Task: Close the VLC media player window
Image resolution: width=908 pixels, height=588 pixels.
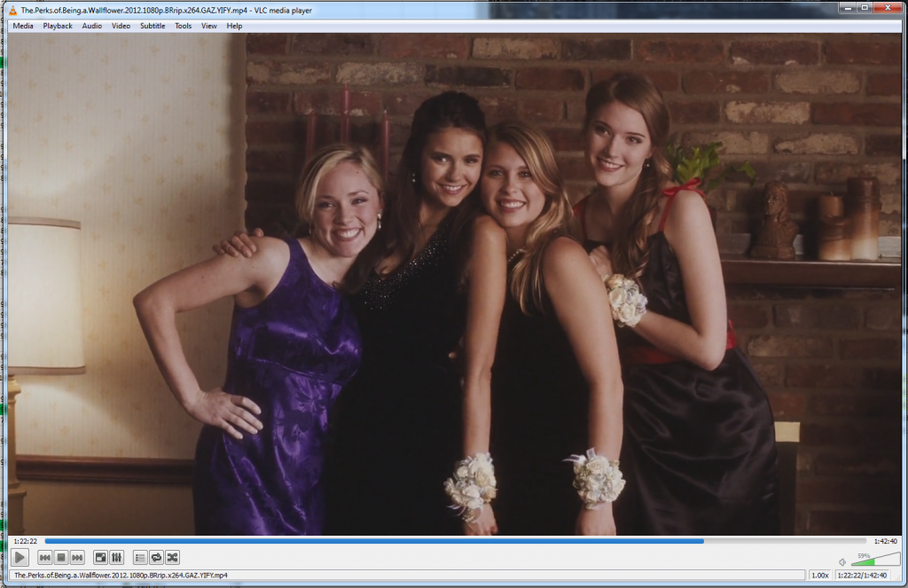Action: click(x=887, y=7)
